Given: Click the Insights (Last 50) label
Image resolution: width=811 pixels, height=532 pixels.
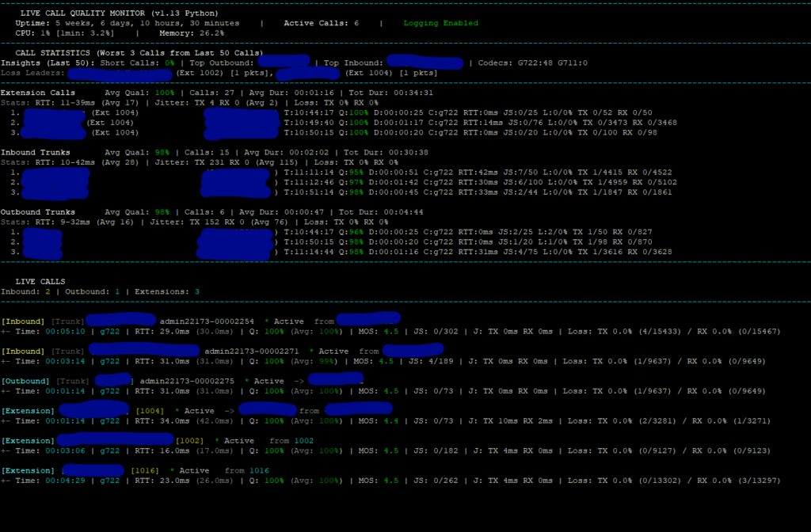Looking at the screenshot, I should coord(46,63).
